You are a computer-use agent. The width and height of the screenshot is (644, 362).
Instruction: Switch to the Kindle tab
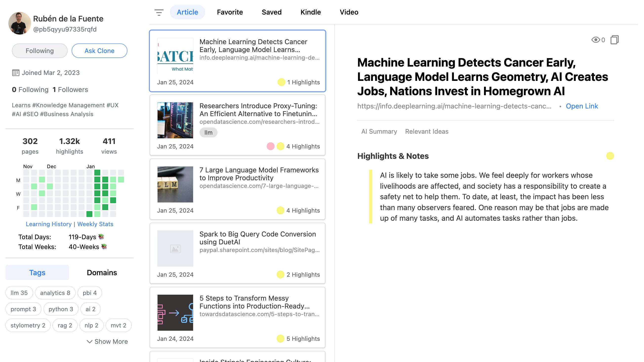point(310,12)
